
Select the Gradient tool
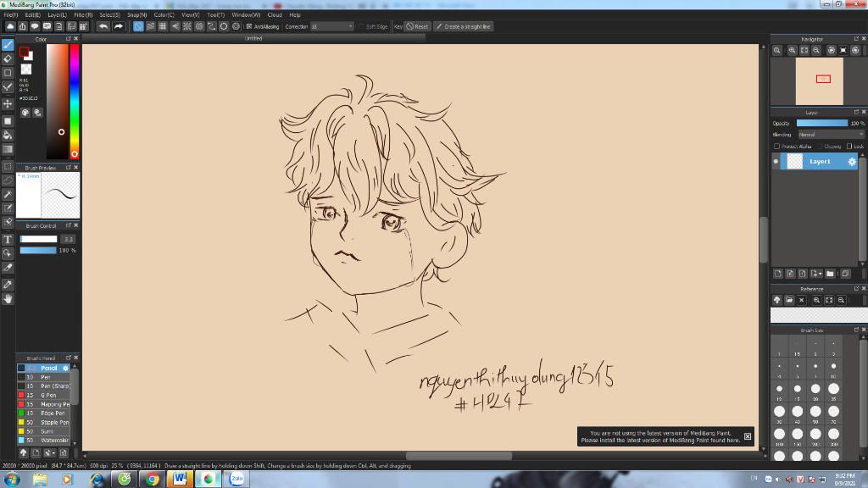point(8,149)
